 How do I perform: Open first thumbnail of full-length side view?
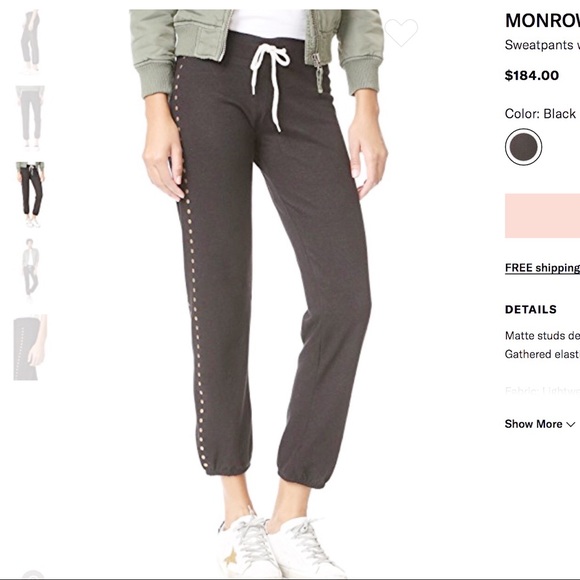[x=30, y=42]
